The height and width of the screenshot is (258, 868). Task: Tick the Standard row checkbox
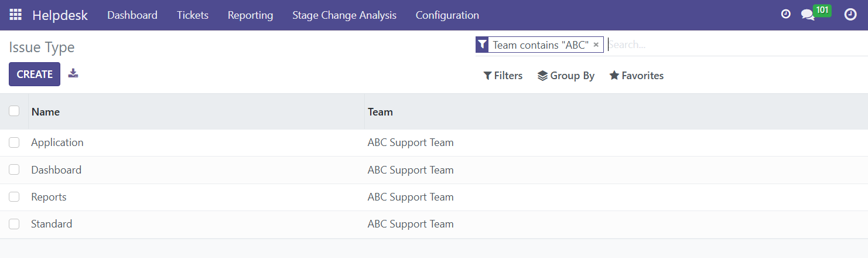(14, 224)
